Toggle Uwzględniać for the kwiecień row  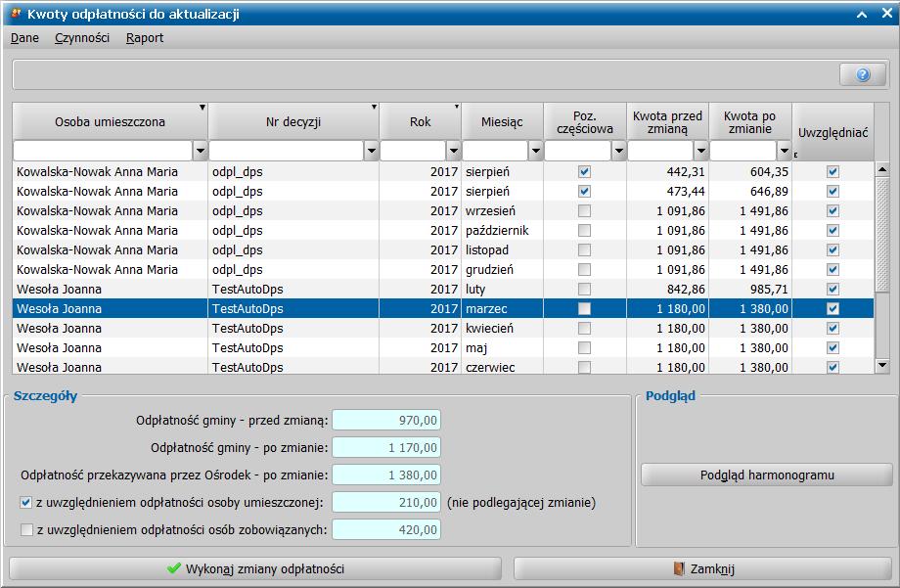point(832,328)
